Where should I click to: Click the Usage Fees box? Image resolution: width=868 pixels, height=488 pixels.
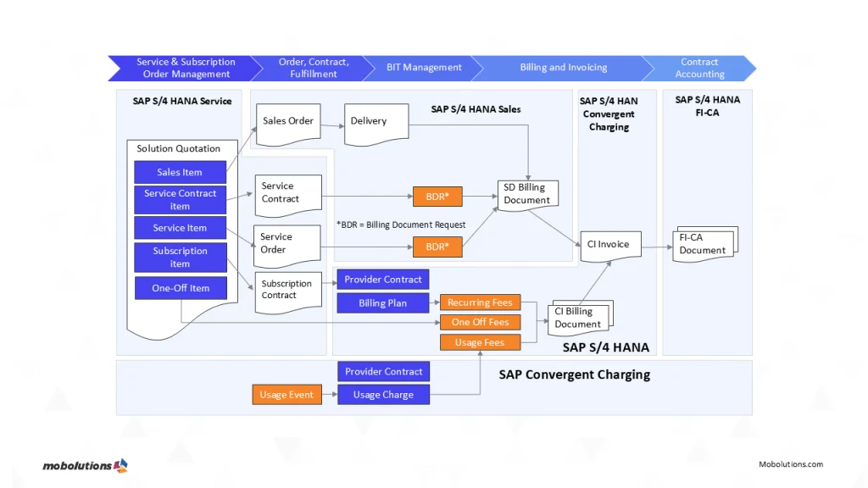point(480,342)
